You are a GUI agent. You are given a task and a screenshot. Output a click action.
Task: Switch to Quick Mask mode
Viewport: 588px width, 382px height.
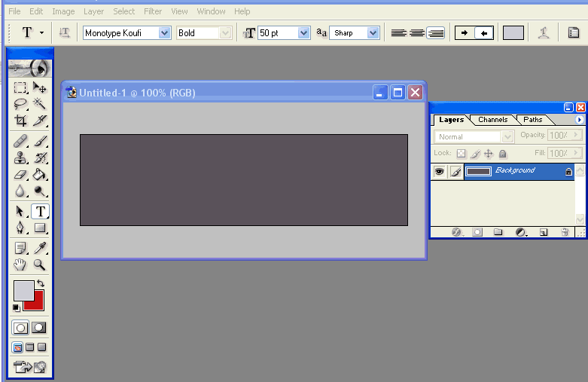pos(39,328)
